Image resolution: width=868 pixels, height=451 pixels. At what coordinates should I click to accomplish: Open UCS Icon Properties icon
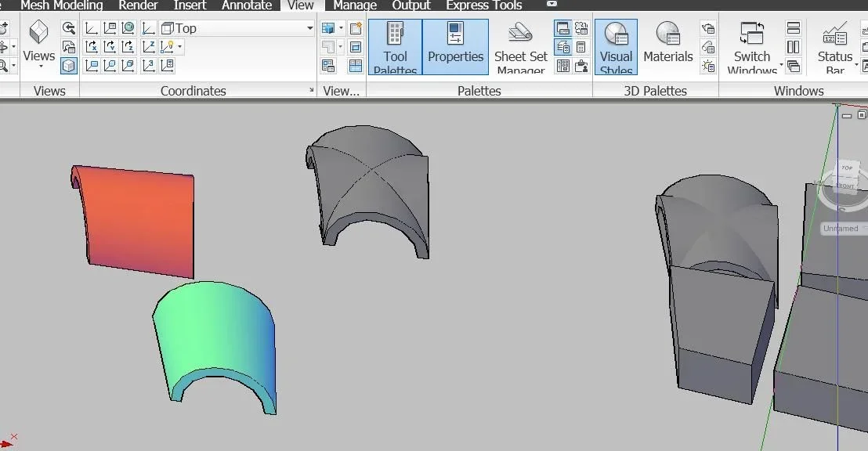coord(167,66)
